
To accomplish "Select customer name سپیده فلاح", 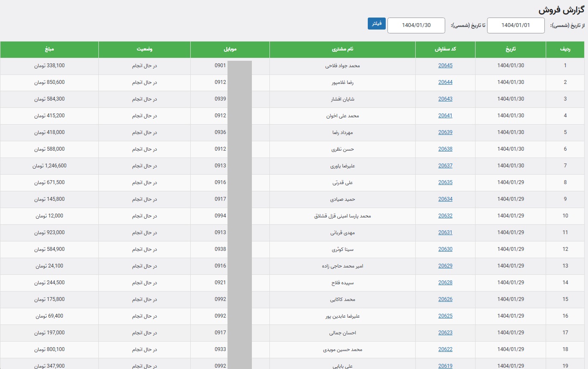I will 343,283.
